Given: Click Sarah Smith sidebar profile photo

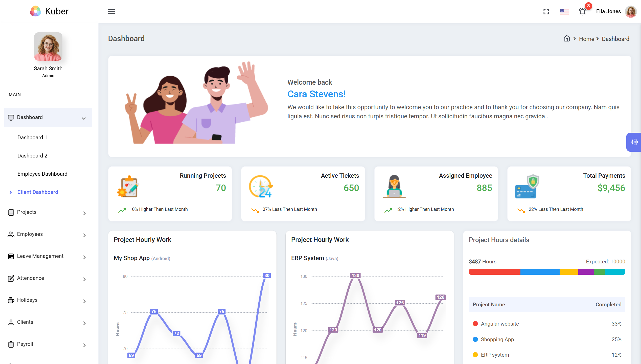Looking at the screenshot, I should click(48, 47).
